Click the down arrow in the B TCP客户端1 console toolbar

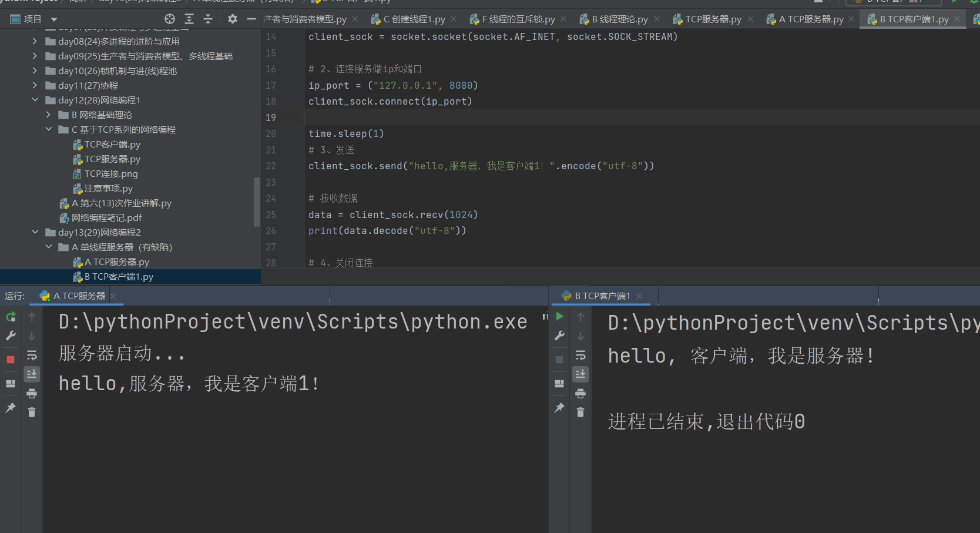tap(580, 336)
